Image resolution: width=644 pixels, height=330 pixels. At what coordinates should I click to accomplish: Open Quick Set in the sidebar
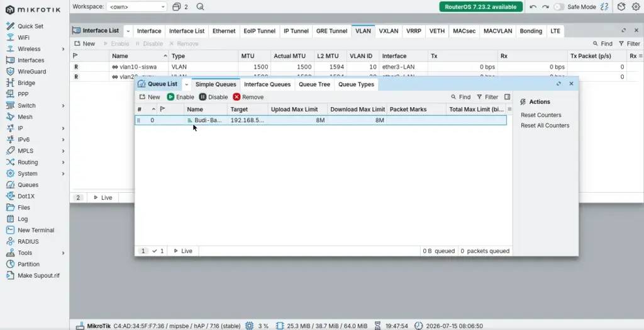[30, 26]
